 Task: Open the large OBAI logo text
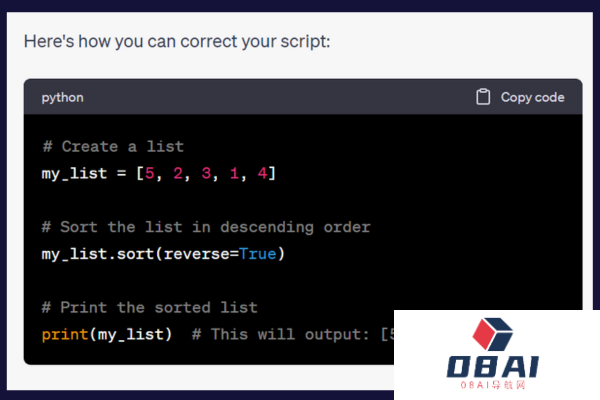pos(496,366)
